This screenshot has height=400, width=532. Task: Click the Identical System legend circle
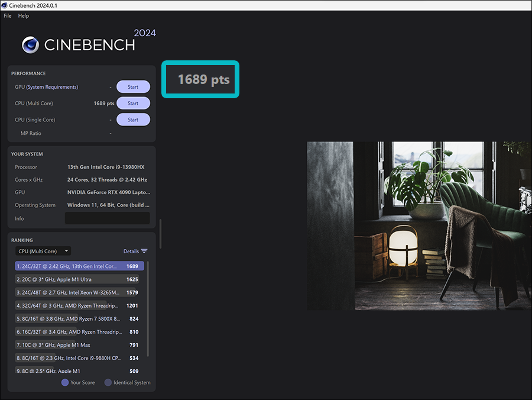point(108,382)
